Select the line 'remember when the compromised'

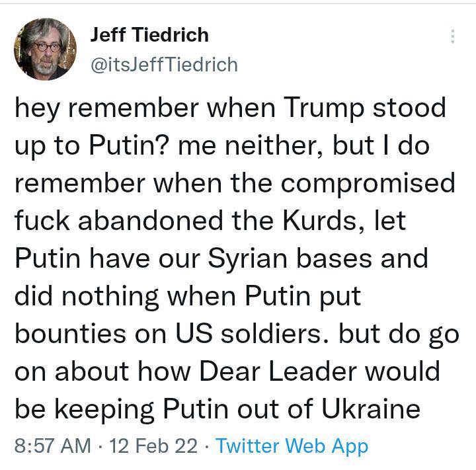pos(235,184)
